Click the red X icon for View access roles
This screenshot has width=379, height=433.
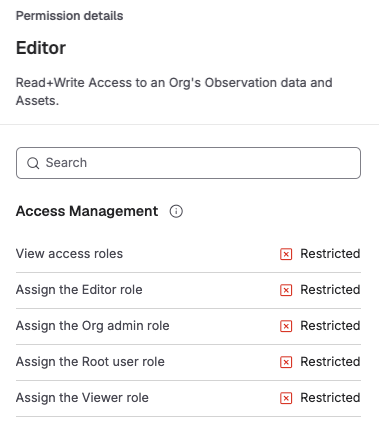(x=286, y=254)
